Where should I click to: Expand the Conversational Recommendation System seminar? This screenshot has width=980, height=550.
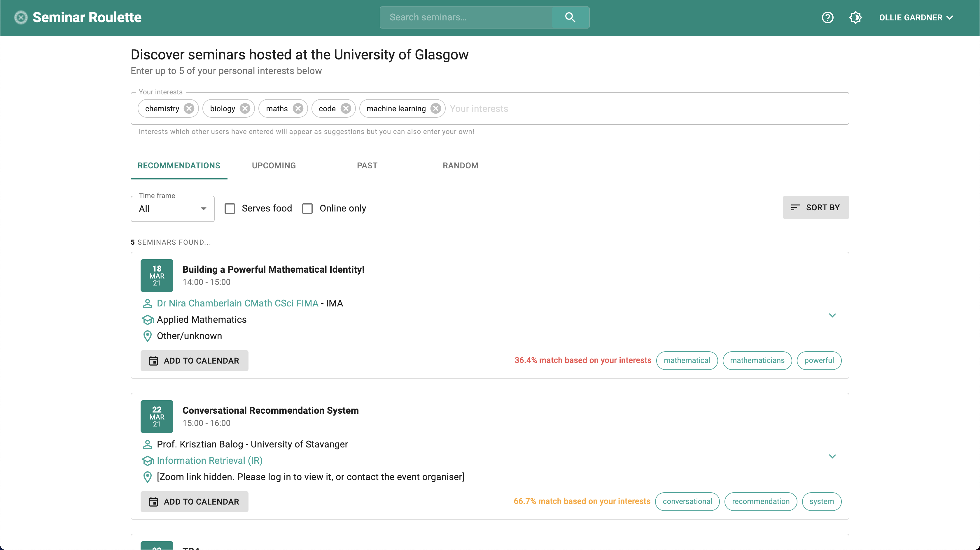[833, 456]
